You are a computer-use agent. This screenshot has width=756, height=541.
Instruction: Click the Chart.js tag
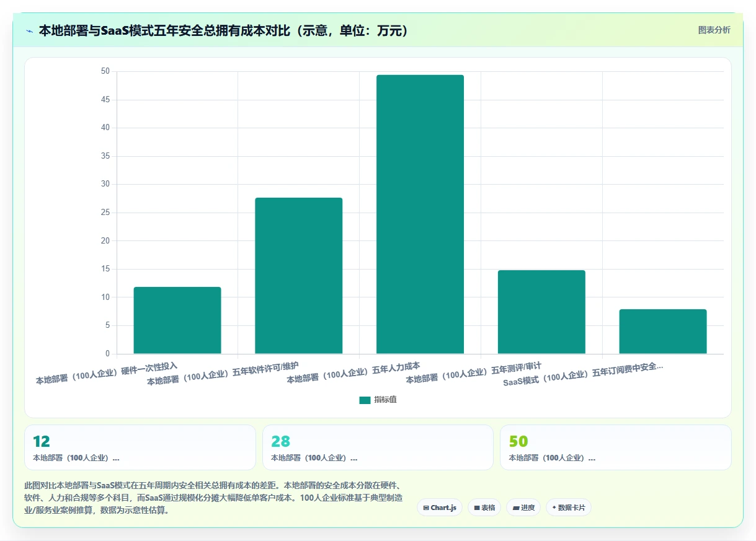tap(440, 508)
